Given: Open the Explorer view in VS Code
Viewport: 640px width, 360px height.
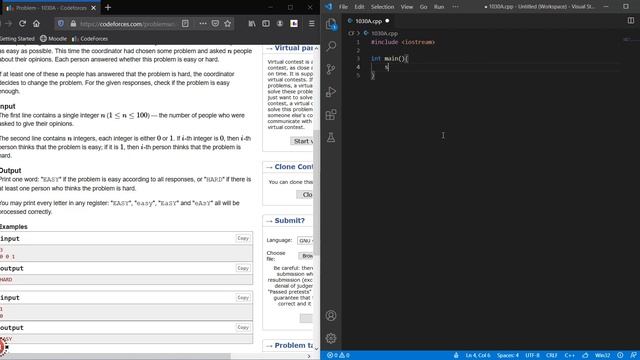Looking at the screenshot, I should (331, 24).
